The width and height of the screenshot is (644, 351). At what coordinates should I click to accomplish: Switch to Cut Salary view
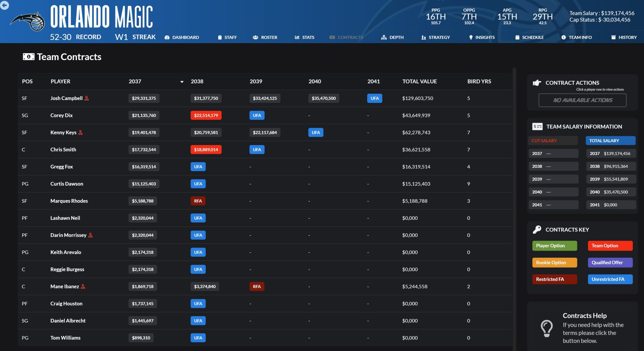click(553, 141)
